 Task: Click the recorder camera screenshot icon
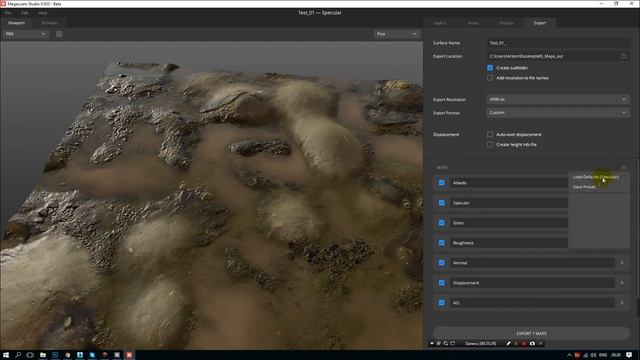pyautogui.click(x=532, y=344)
